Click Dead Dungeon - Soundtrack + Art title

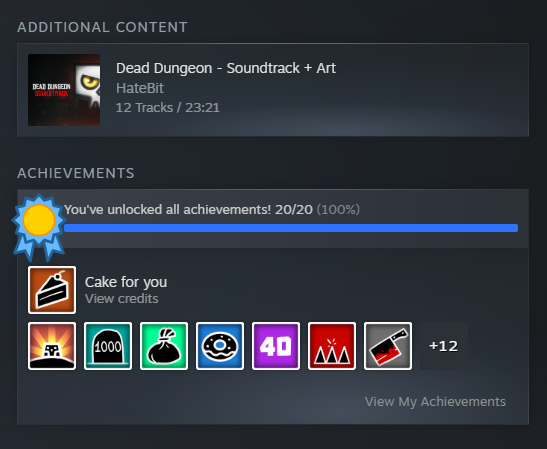(226, 68)
